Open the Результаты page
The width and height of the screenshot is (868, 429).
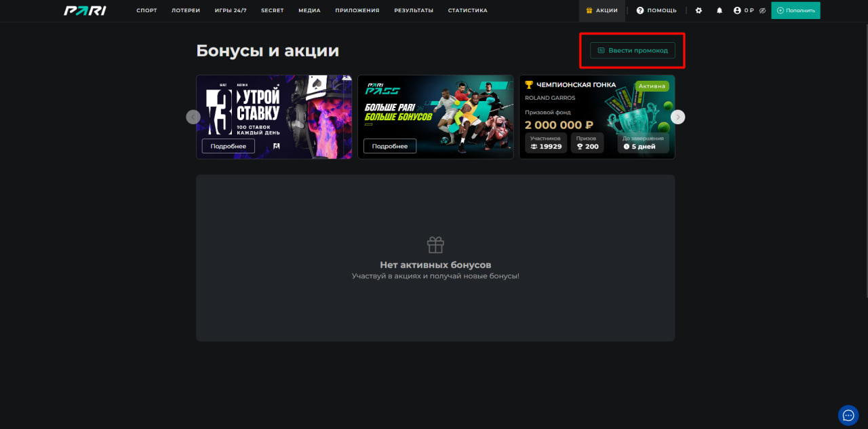pos(414,11)
